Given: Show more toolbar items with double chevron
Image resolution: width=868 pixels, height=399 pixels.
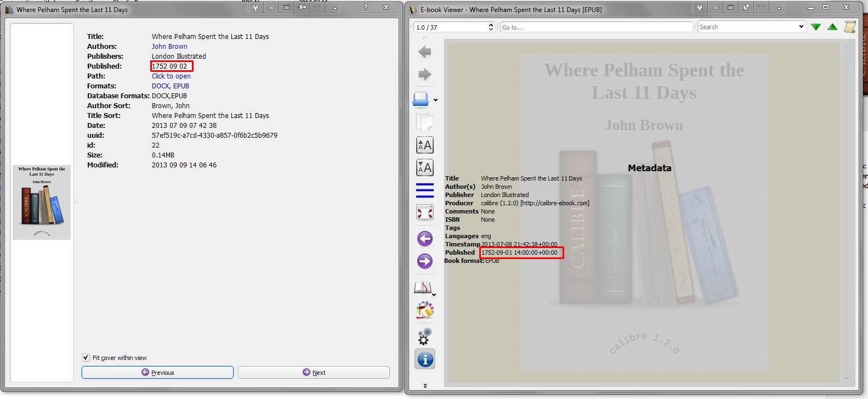Looking at the screenshot, I should tap(425, 386).
